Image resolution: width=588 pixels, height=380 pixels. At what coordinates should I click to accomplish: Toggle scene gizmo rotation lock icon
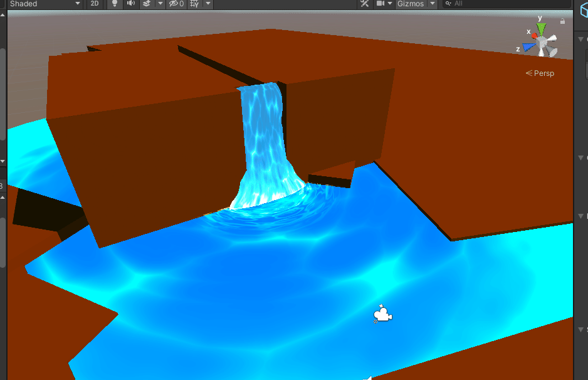(x=562, y=21)
